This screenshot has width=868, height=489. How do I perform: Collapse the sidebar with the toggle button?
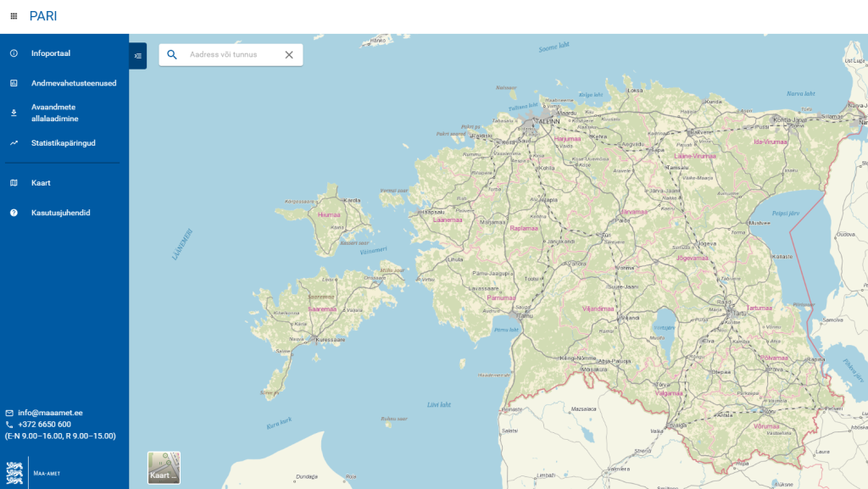point(138,56)
